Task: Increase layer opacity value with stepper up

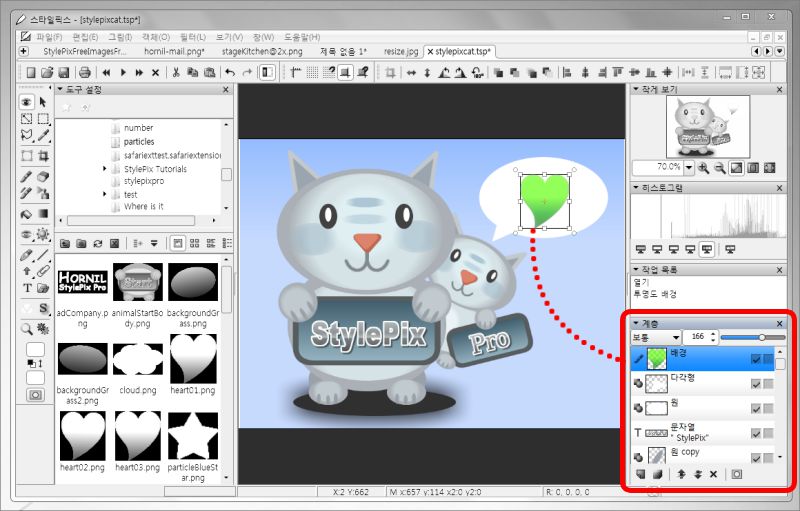Action: 713,334
